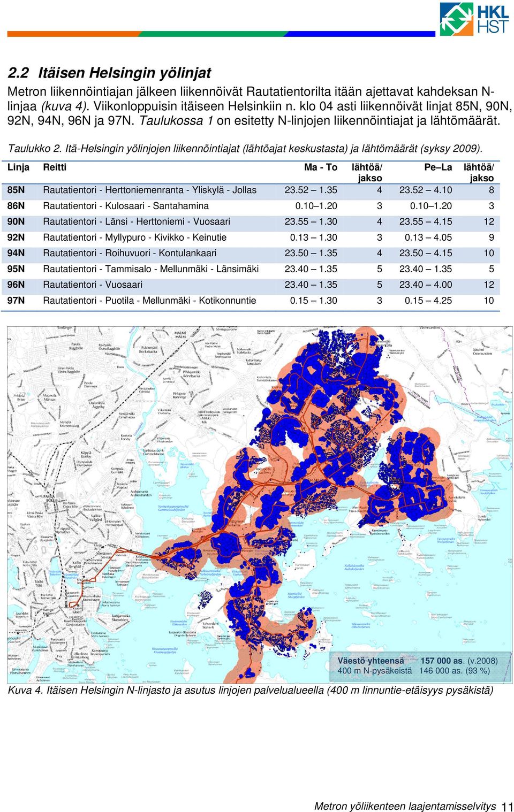Click the "Pe–La" column header

[438, 167]
